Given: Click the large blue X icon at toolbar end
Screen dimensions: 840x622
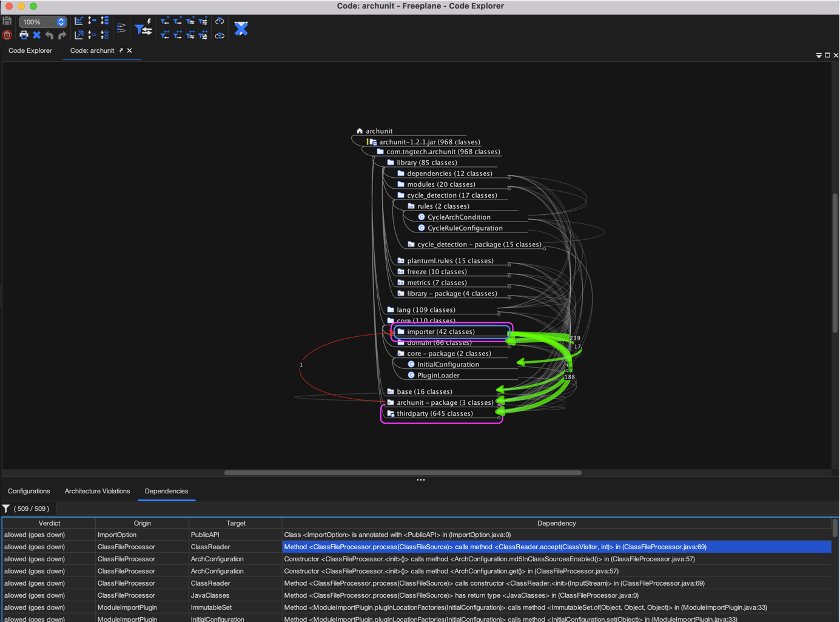Looking at the screenshot, I should coord(241,29).
